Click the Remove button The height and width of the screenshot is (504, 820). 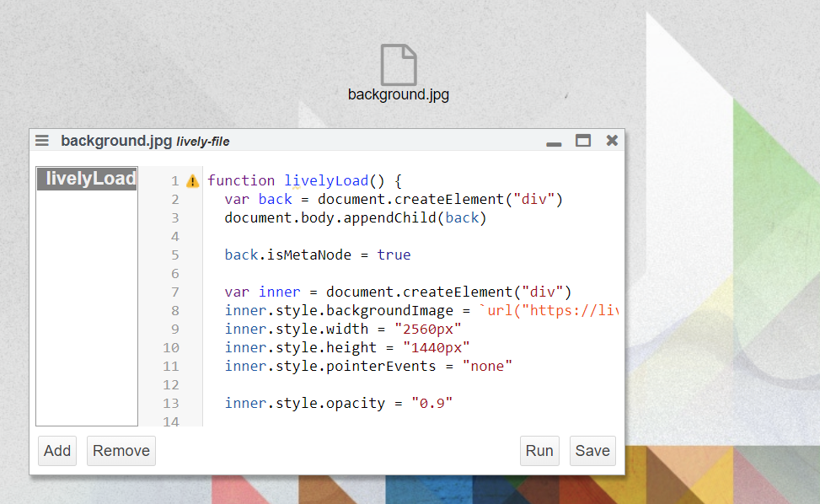121,451
